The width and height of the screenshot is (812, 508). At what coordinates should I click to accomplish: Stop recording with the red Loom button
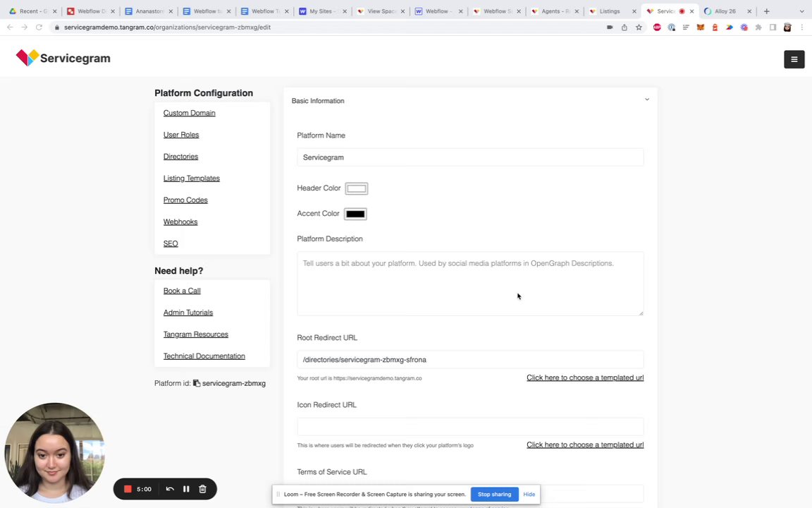tap(128, 489)
